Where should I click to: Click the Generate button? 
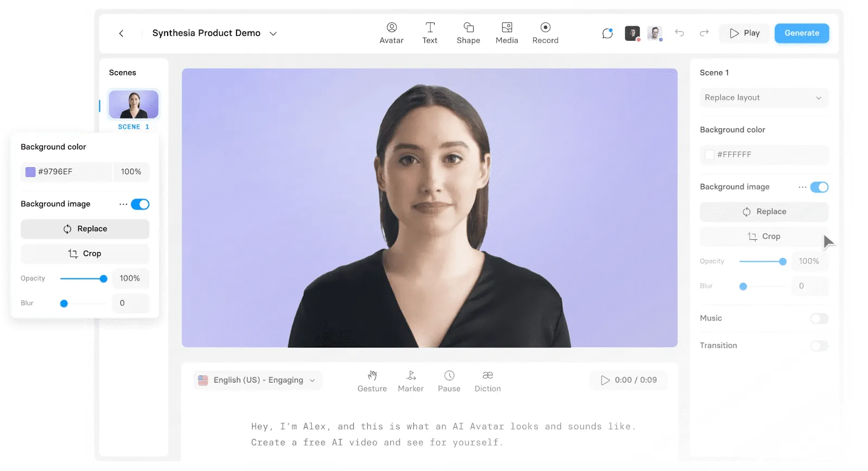click(802, 33)
